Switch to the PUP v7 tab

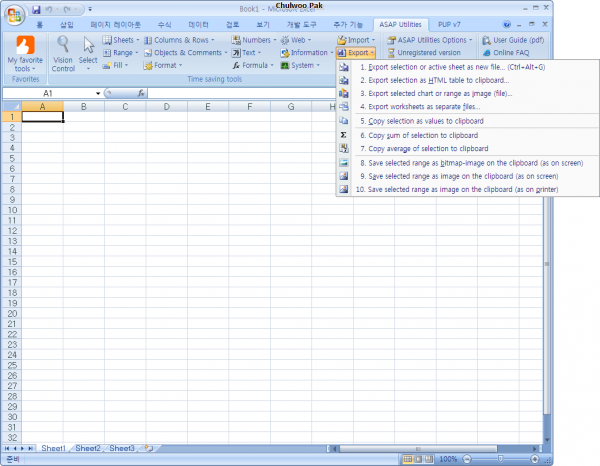click(449, 24)
